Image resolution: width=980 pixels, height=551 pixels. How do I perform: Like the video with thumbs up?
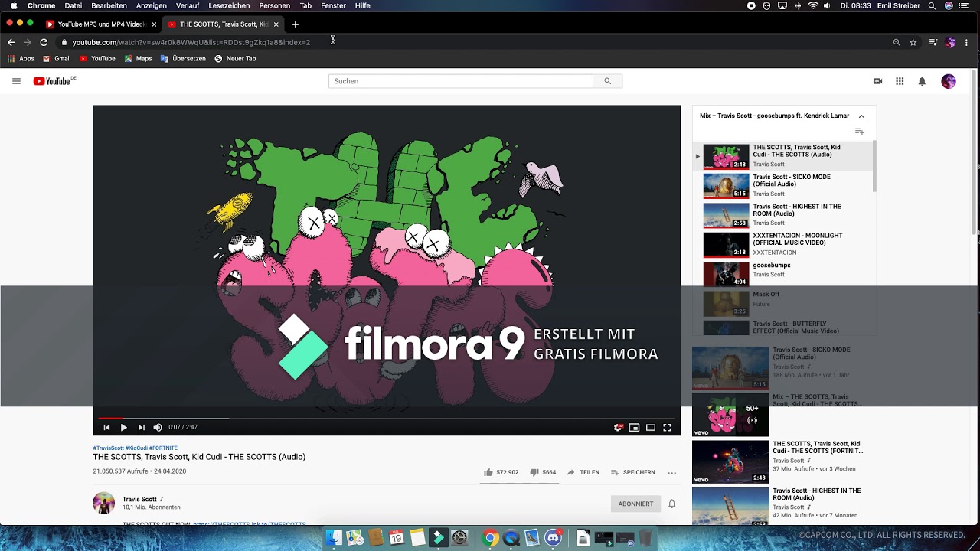pos(501,472)
